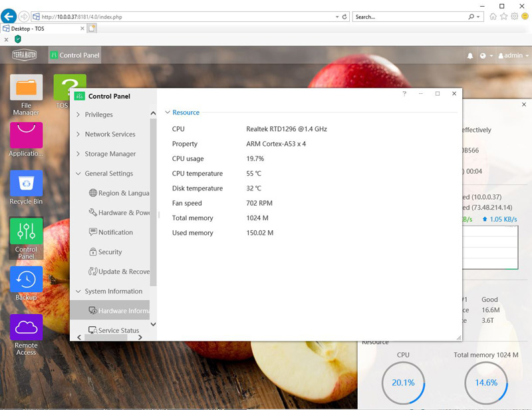Click the browser back button
The height and width of the screenshot is (410, 532).
click(9, 16)
